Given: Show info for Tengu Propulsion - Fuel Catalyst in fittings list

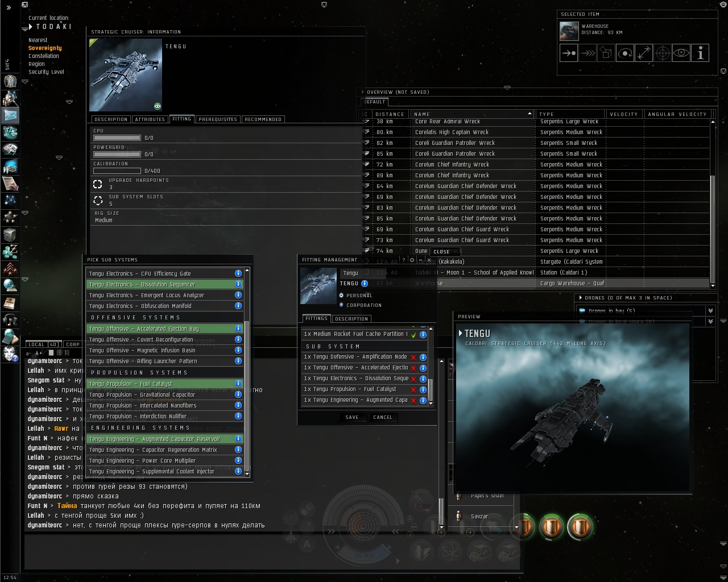Looking at the screenshot, I should [423, 389].
